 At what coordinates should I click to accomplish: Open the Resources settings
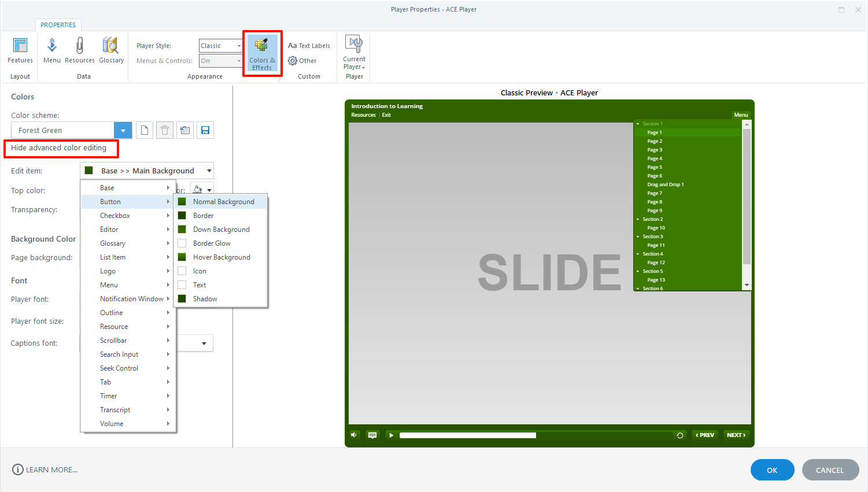(79, 51)
